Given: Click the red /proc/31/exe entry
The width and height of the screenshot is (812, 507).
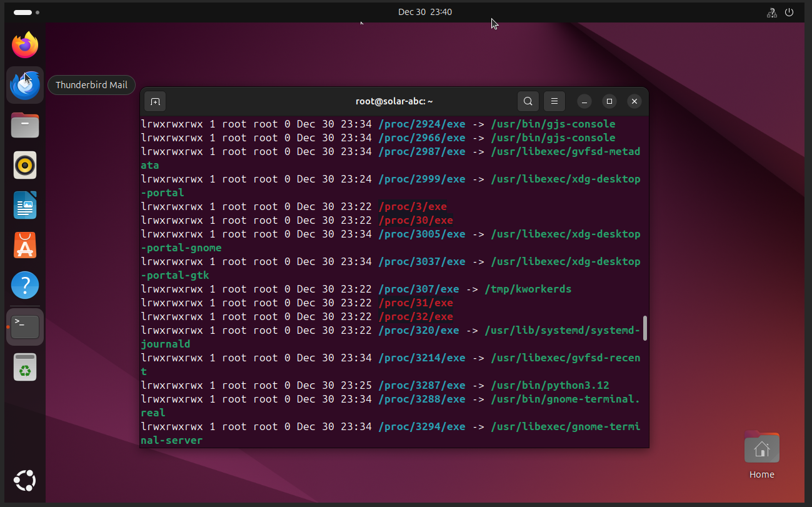Looking at the screenshot, I should 416,303.
